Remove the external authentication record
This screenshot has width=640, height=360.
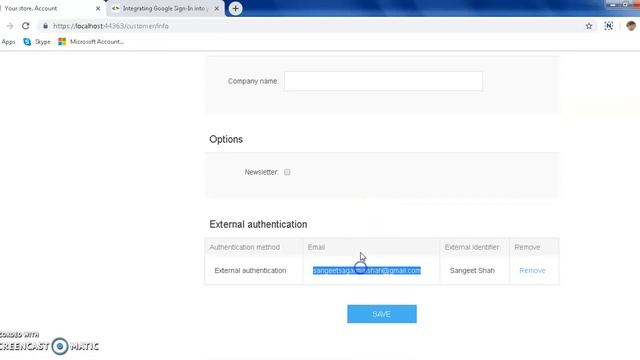coord(532,270)
